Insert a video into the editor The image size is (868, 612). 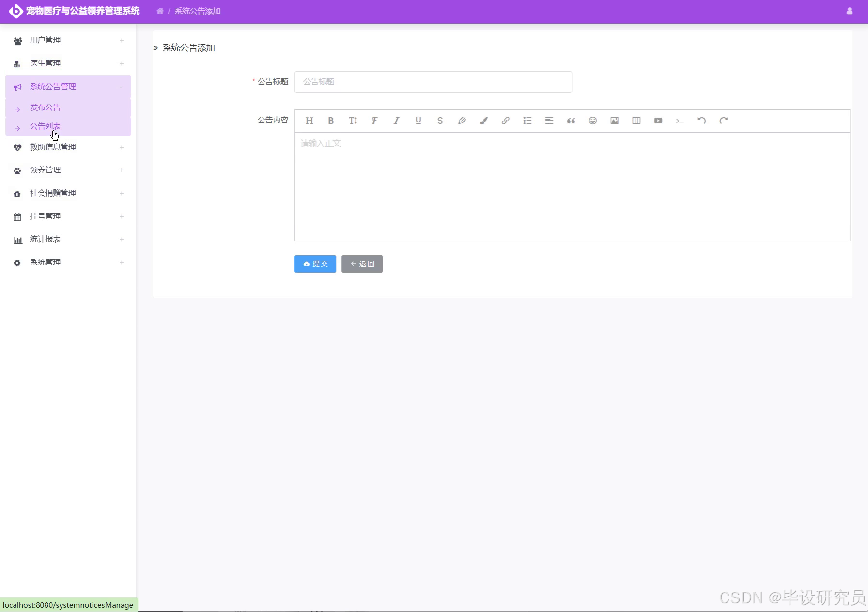point(658,121)
